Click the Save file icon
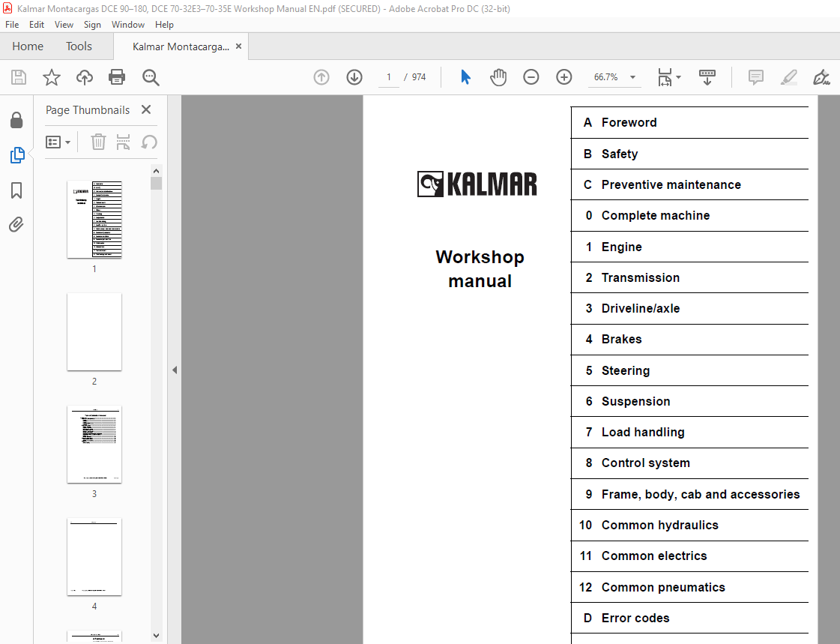This screenshot has height=644, width=840. (19, 77)
